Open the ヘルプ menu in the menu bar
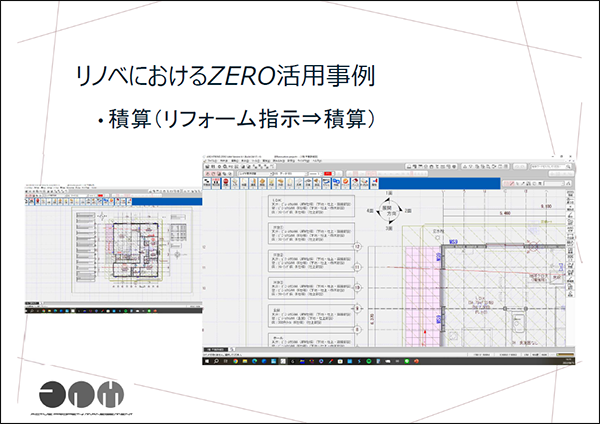The height and width of the screenshot is (424, 600). [317, 161]
